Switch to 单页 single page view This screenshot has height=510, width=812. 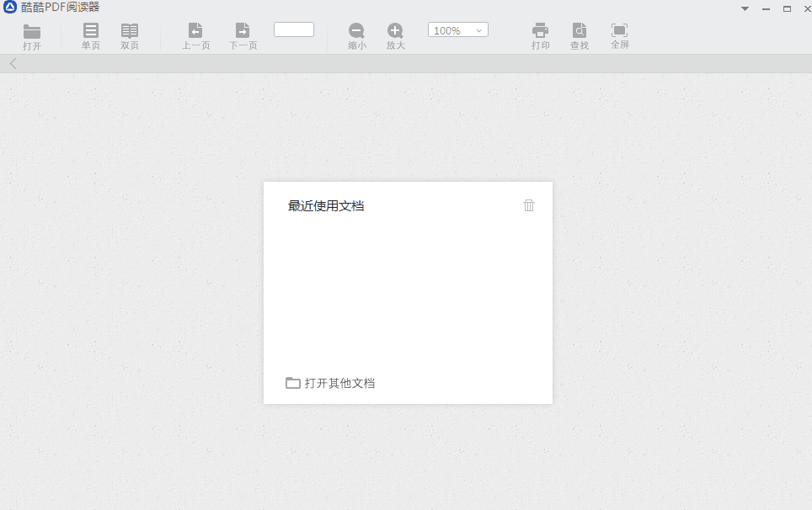[x=90, y=35]
